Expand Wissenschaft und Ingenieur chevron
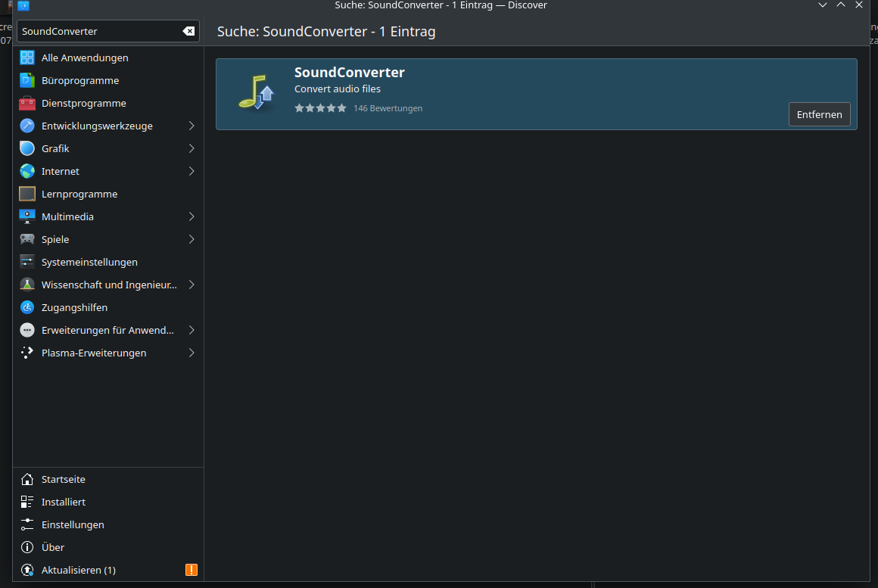Viewport: 878px width, 588px height. coord(191,285)
